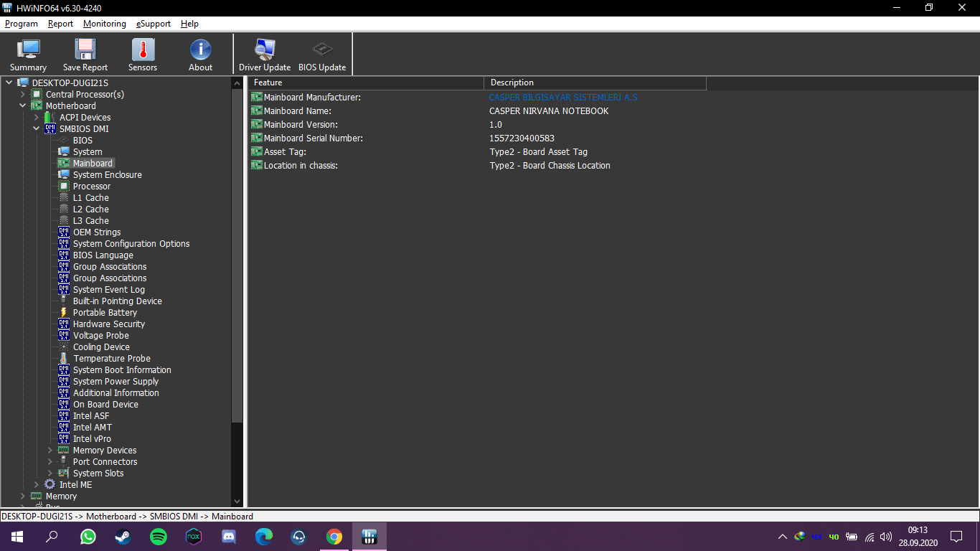Select the Intel vPro tree node
The image size is (980, 551).
tap(92, 439)
